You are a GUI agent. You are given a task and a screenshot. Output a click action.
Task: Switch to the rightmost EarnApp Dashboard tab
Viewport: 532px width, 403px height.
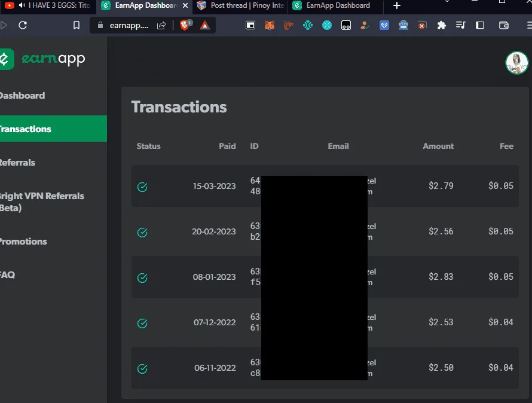tap(335, 5)
